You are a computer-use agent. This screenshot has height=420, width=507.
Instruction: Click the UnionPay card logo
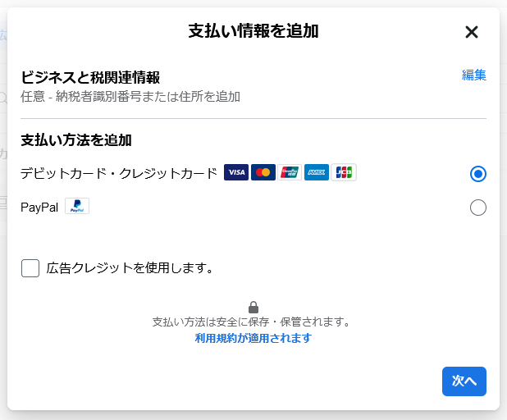[x=290, y=172]
